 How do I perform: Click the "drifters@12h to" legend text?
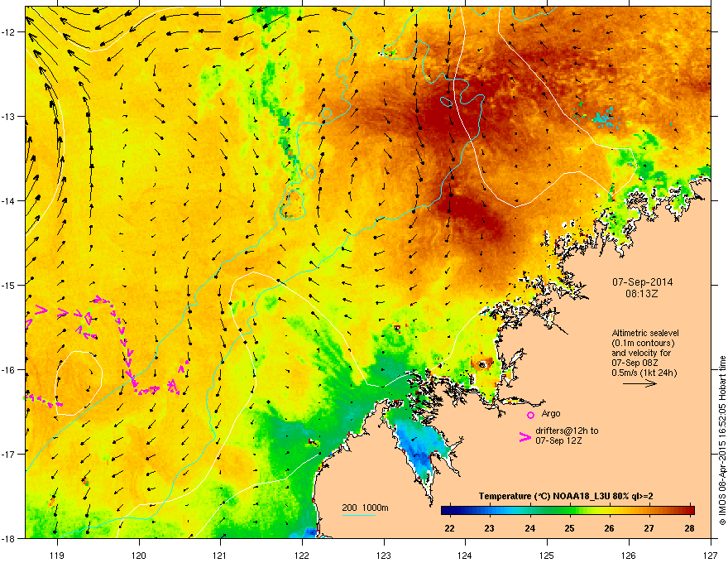(x=567, y=431)
